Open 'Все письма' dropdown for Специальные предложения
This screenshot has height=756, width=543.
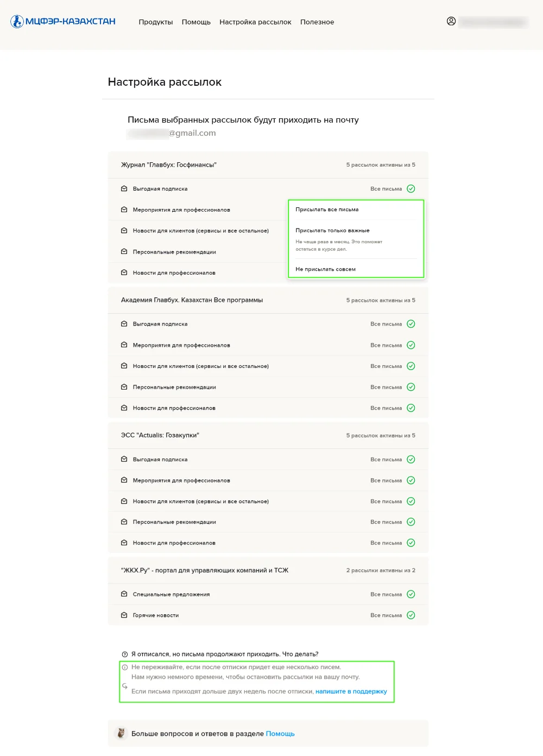386,594
